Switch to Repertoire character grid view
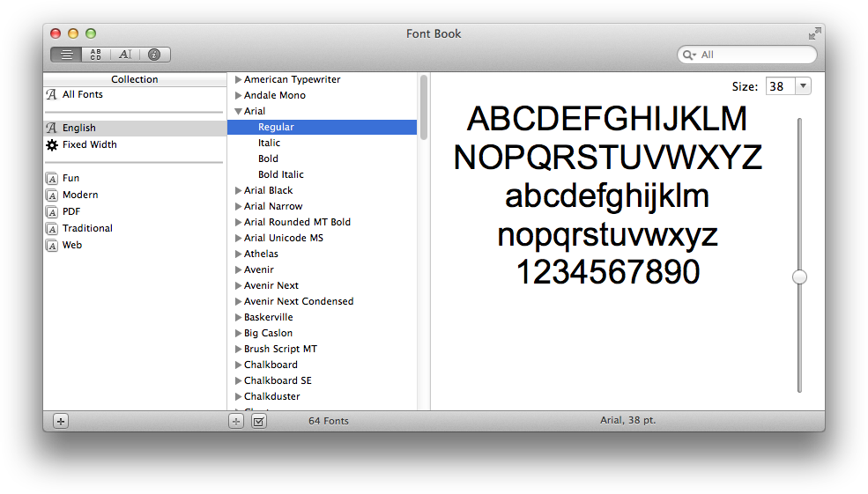The image size is (868, 494). tap(95, 55)
